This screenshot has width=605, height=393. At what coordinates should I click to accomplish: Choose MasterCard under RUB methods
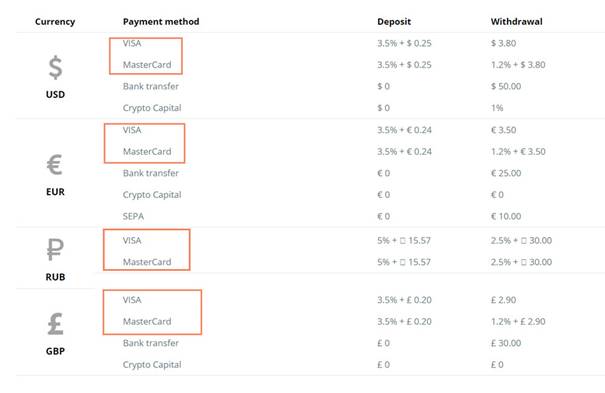coord(147,262)
